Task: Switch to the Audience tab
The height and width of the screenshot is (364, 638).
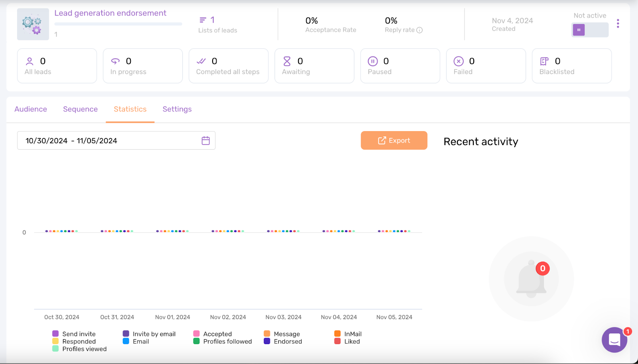Action: click(30, 109)
